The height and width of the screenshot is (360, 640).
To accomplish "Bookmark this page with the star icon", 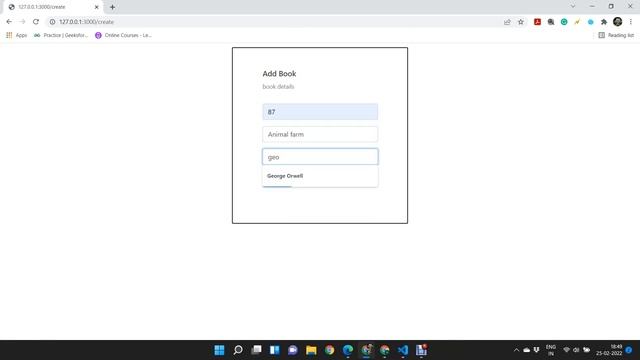I will [521, 22].
